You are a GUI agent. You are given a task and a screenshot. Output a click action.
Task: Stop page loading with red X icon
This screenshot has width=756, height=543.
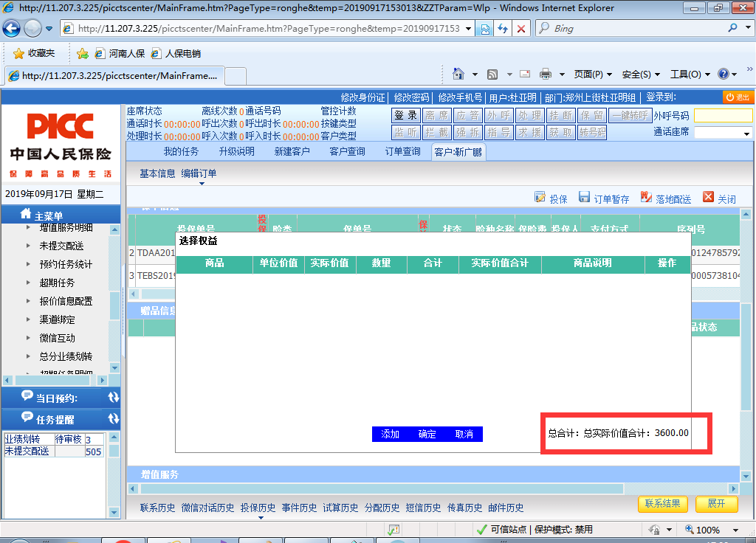pos(521,29)
